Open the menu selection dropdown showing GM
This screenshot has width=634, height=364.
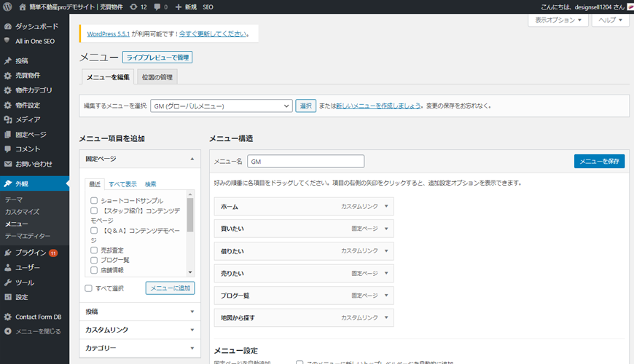click(x=221, y=106)
